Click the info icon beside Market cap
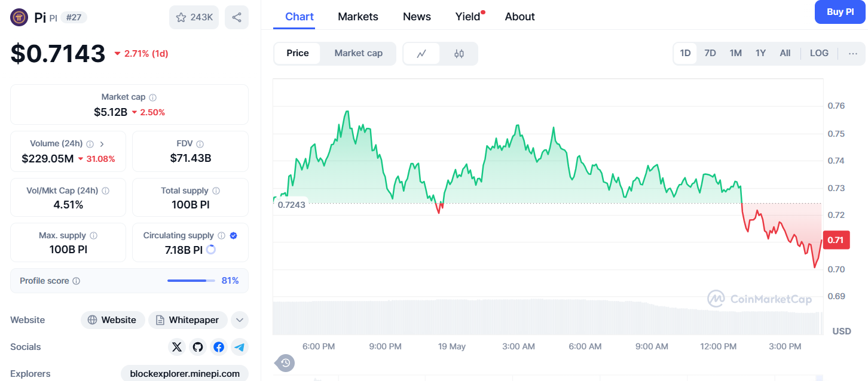868x381 pixels. point(153,97)
